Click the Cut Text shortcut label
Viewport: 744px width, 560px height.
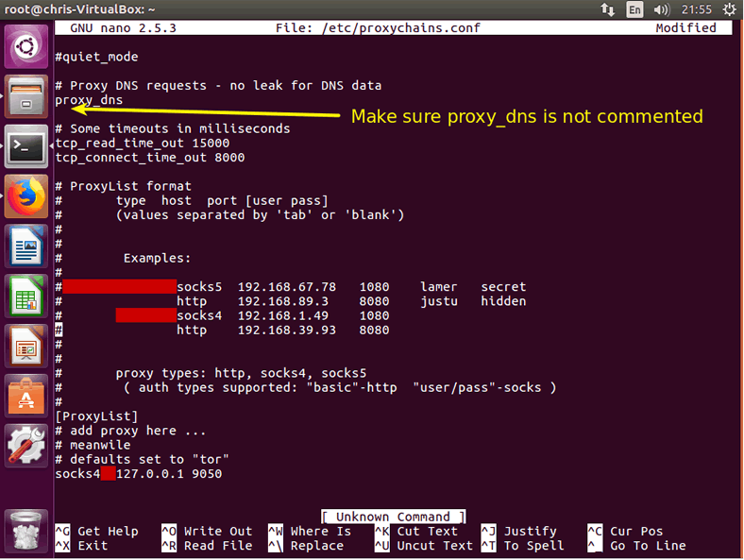pos(427,531)
